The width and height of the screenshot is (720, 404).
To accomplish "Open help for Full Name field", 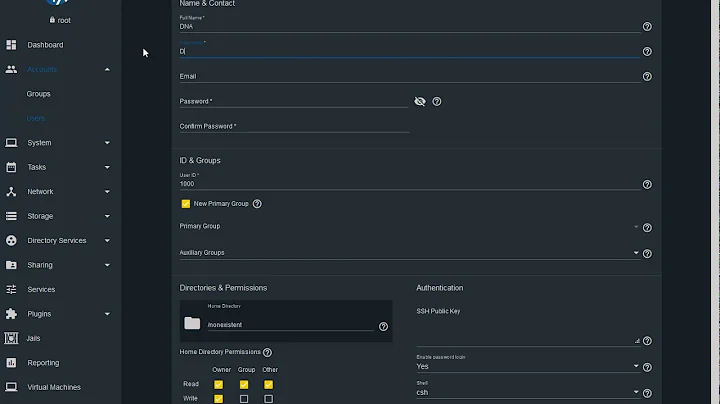I will coord(647,27).
